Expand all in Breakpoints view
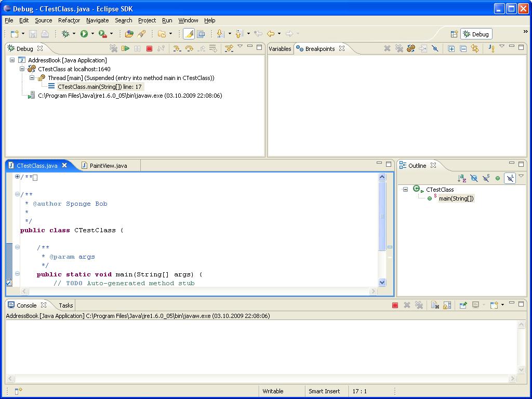 tap(451, 48)
